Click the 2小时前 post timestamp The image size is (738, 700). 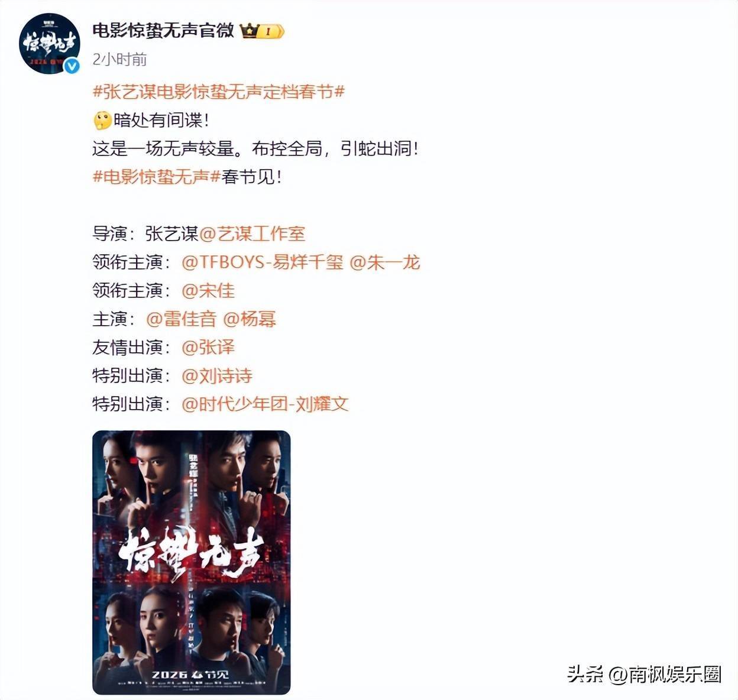(x=119, y=59)
